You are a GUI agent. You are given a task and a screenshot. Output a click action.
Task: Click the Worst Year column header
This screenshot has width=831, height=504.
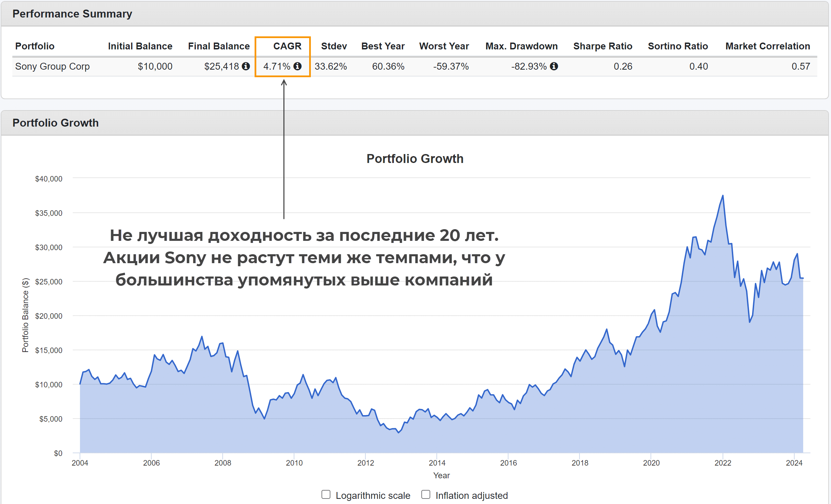click(x=444, y=46)
